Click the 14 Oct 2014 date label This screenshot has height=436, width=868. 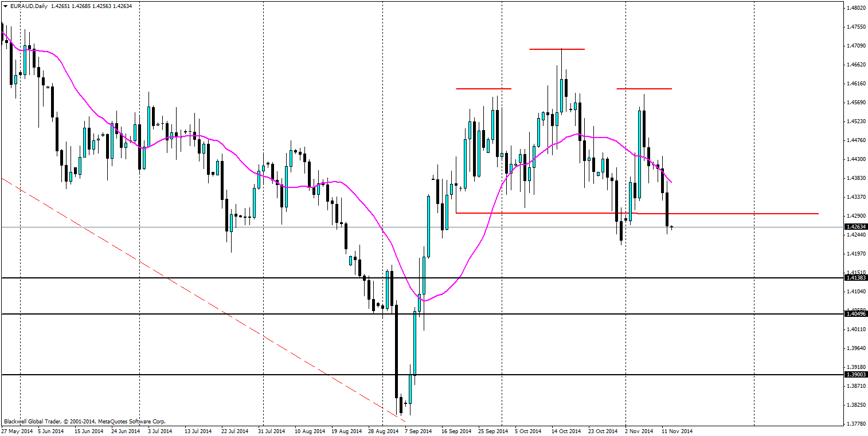(x=566, y=431)
